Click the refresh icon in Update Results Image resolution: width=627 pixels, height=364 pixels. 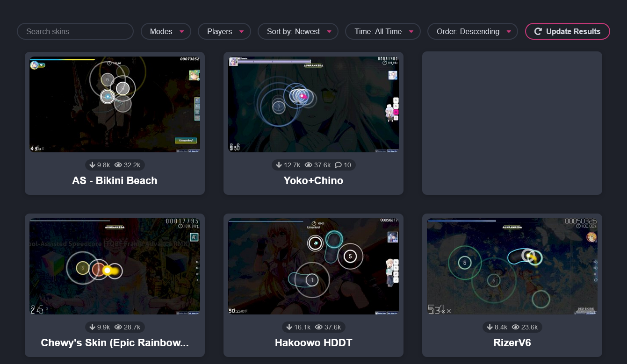tap(538, 31)
